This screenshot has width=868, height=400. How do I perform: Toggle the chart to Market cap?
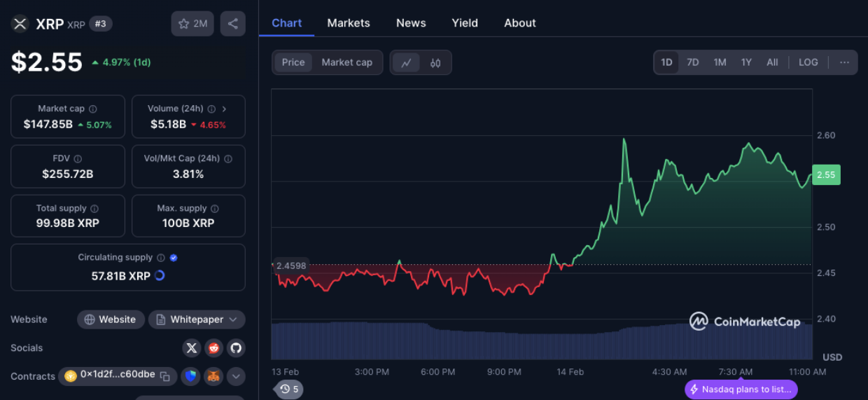(346, 62)
